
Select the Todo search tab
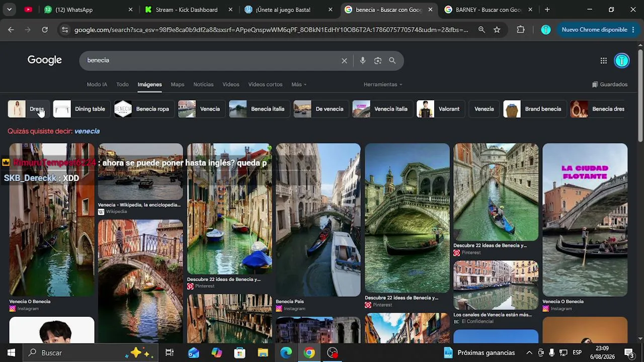(x=122, y=84)
